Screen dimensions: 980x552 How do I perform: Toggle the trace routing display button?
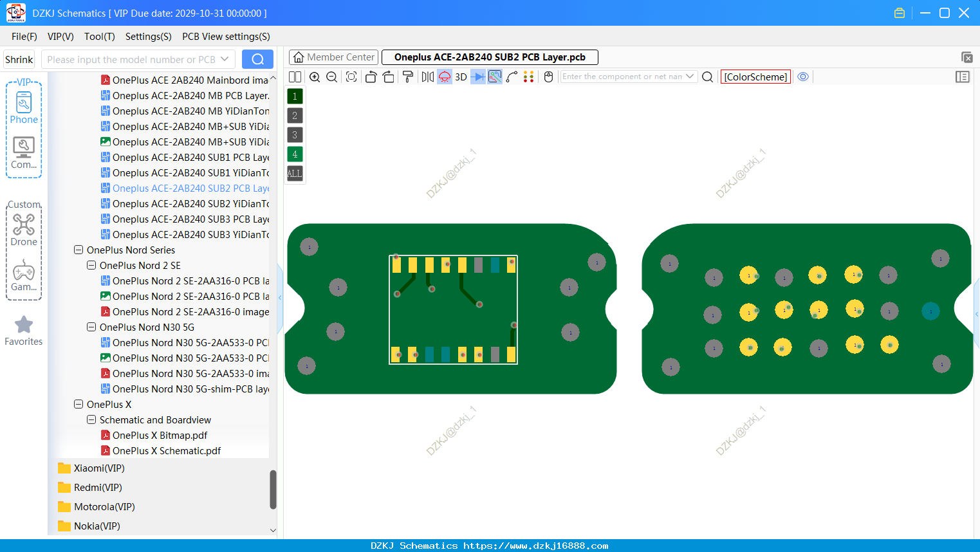click(x=495, y=77)
